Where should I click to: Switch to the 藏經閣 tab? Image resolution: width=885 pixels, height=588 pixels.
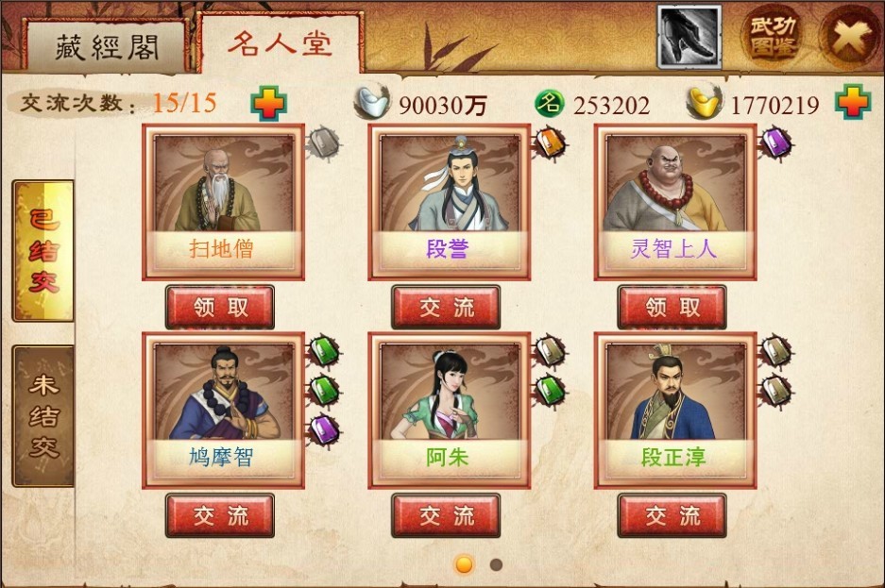pos(106,46)
